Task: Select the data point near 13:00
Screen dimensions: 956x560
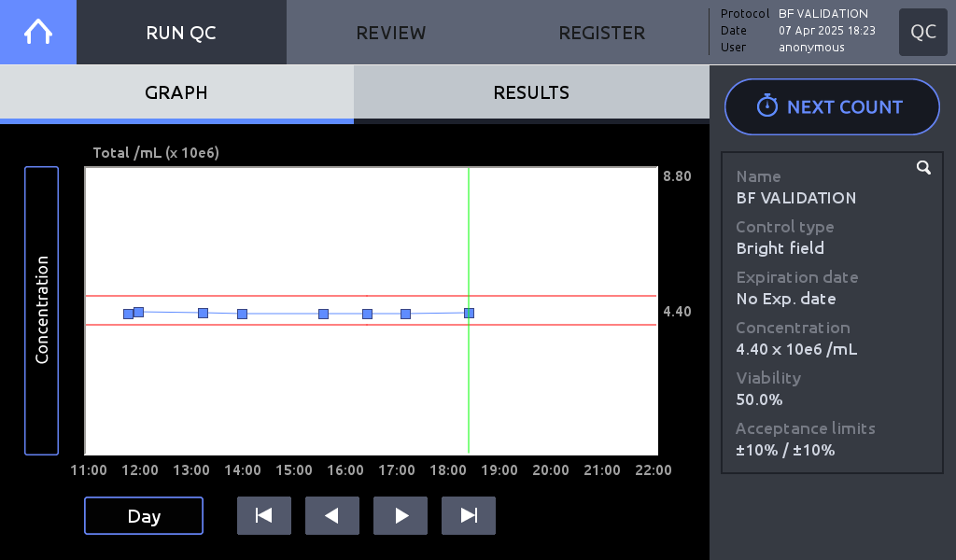Action: coord(203,314)
